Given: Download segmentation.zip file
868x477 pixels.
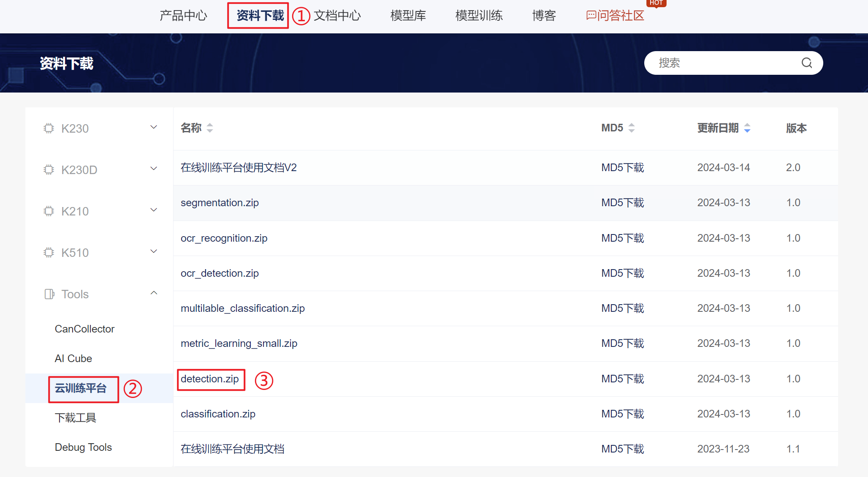Looking at the screenshot, I should tap(220, 203).
